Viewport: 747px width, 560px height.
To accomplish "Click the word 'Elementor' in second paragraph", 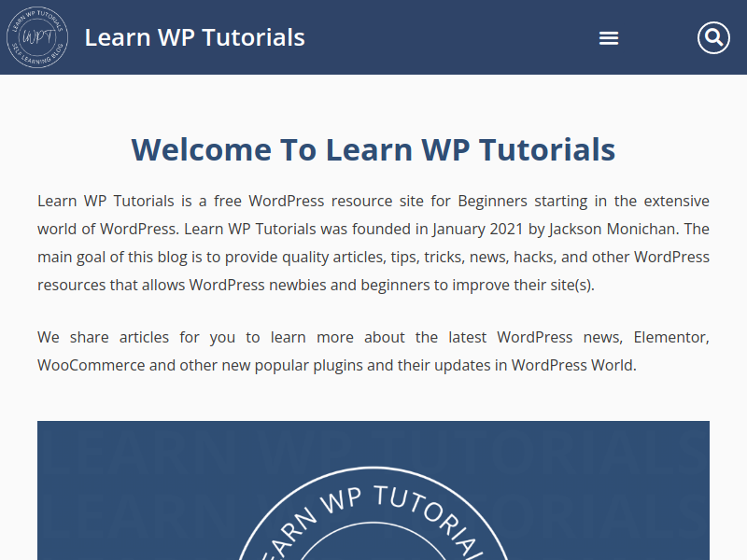I will point(669,337).
